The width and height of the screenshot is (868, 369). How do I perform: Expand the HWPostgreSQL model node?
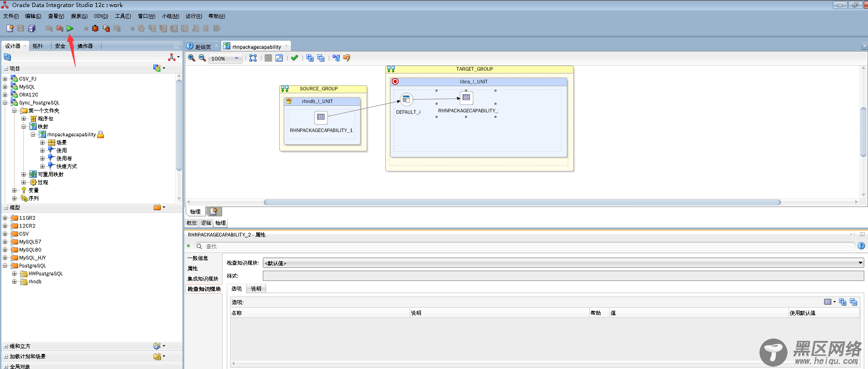click(14, 273)
